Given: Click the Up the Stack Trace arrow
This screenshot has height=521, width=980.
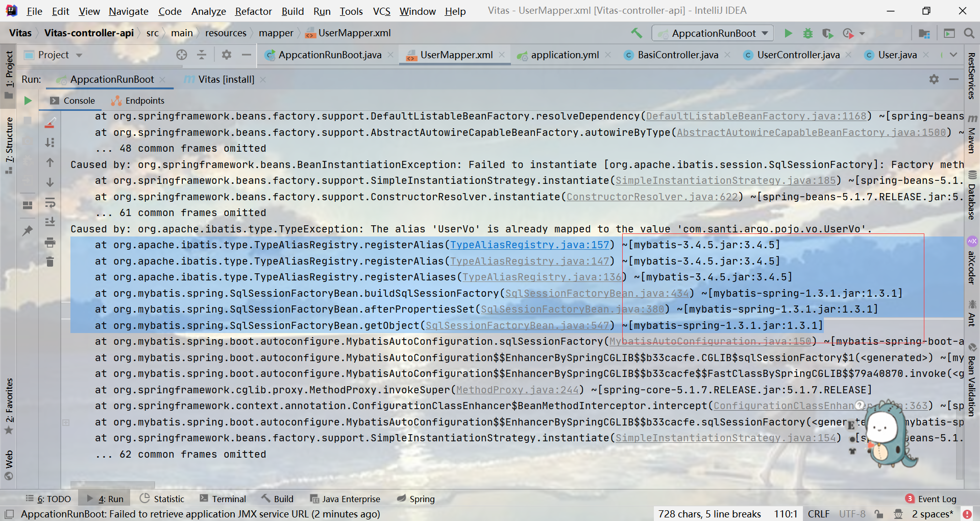Looking at the screenshot, I should click(x=50, y=162).
